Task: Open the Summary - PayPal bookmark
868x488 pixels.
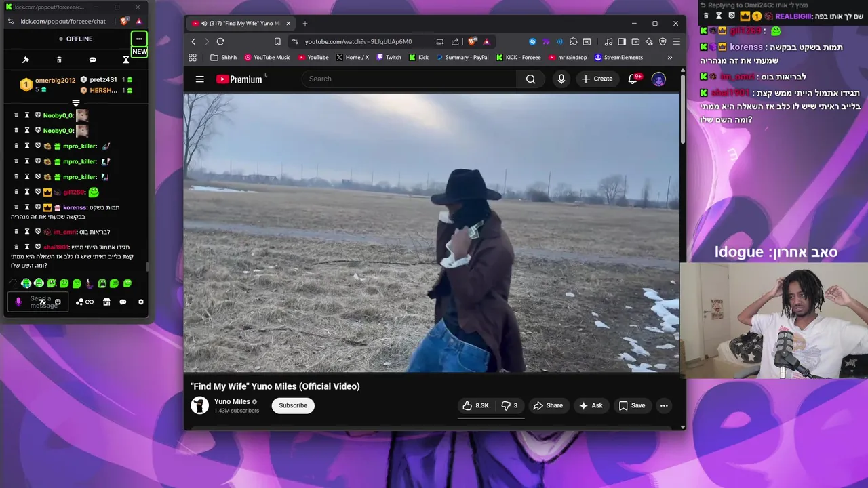Action: pos(462,58)
